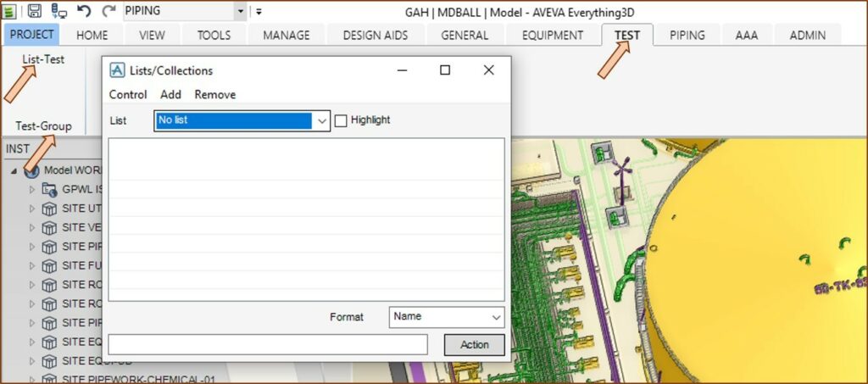The image size is (868, 384).
Task: Expand the SITE VE tree node
Action: [x=31, y=228]
